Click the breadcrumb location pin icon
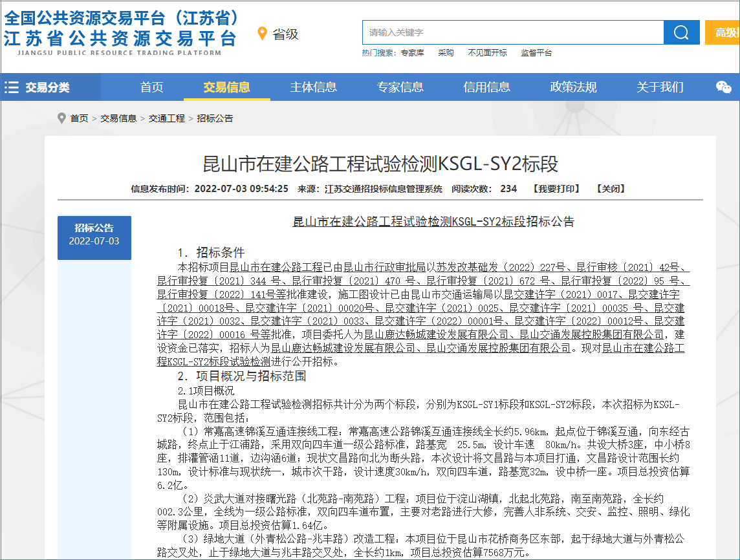This screenshot has width=740, height=560. click(61, 118)
